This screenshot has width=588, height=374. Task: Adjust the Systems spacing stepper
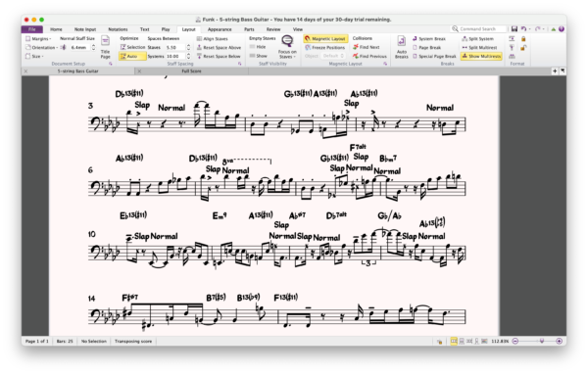click(x=188, y=56)
